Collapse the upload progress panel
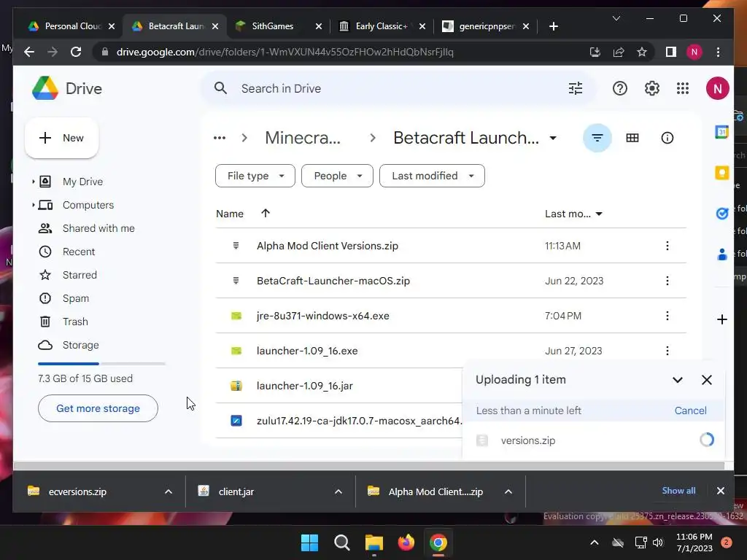Viewport: 747px width, 560px height. [x=678, y=379]
